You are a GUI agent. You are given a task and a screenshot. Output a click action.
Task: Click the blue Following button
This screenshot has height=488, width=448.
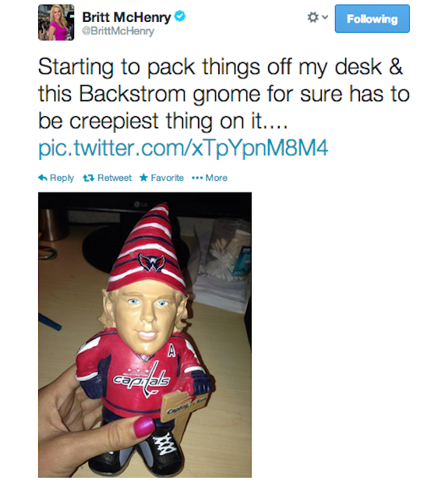[x=372, y=19]
